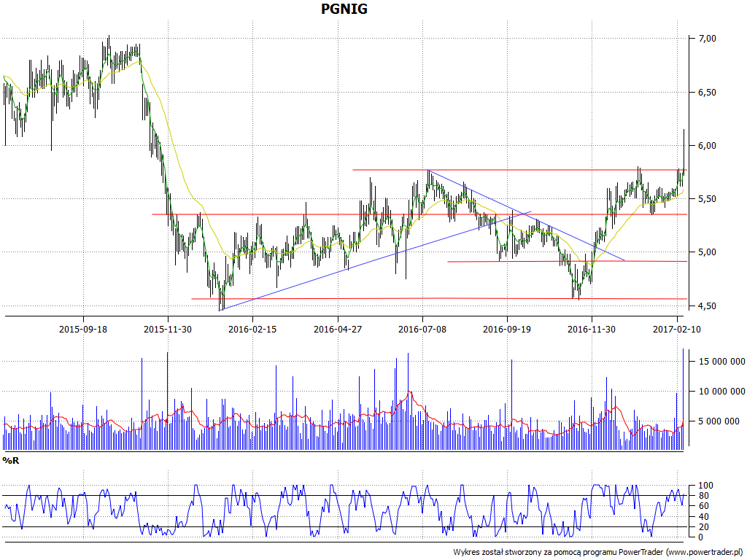The image size is (747, 560).
Task: Click the 2016-11-30 date label
Action: pyautogui.click(x=592, y=329)
